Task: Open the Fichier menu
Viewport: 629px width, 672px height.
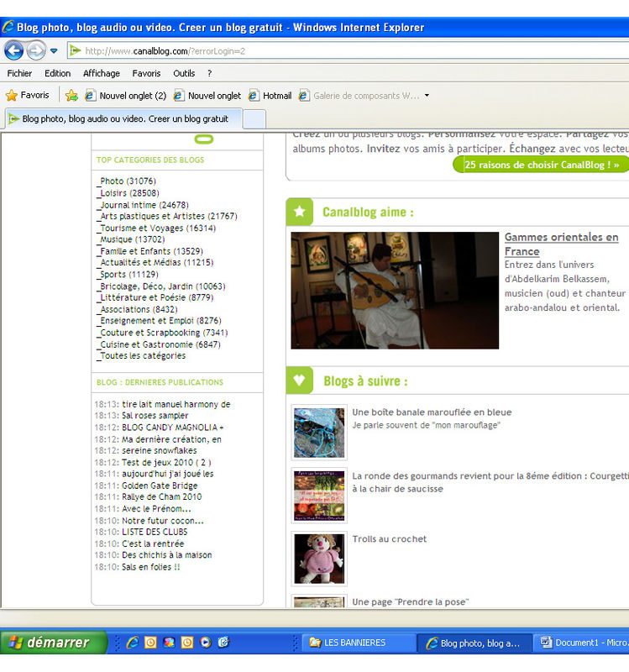Action: tap(19, 73)
